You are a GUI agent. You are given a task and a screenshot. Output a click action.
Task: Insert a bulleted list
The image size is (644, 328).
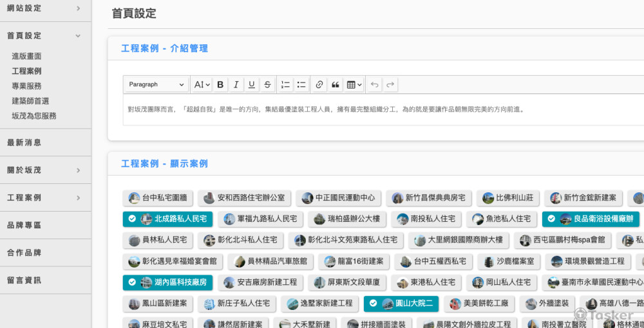pos(301,85)
